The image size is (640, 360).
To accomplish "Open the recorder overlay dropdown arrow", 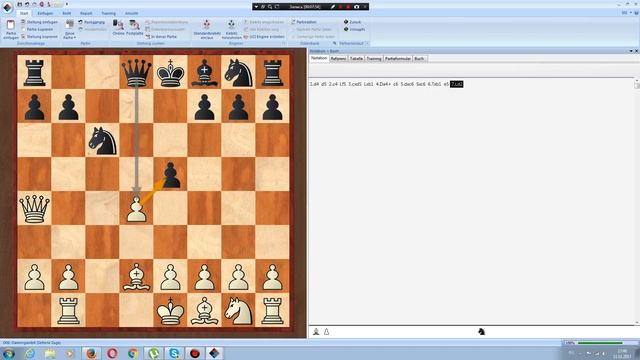I will click(x=256, y=7).
